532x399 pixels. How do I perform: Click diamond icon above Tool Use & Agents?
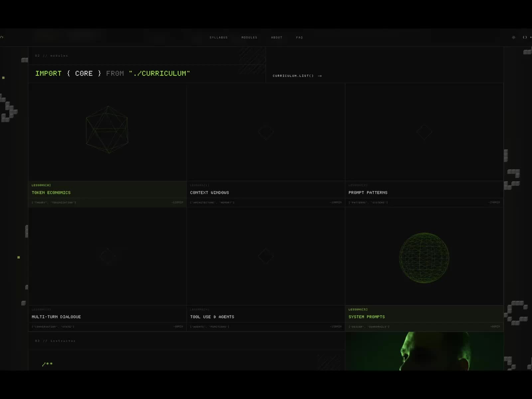(x=266, y=256)
